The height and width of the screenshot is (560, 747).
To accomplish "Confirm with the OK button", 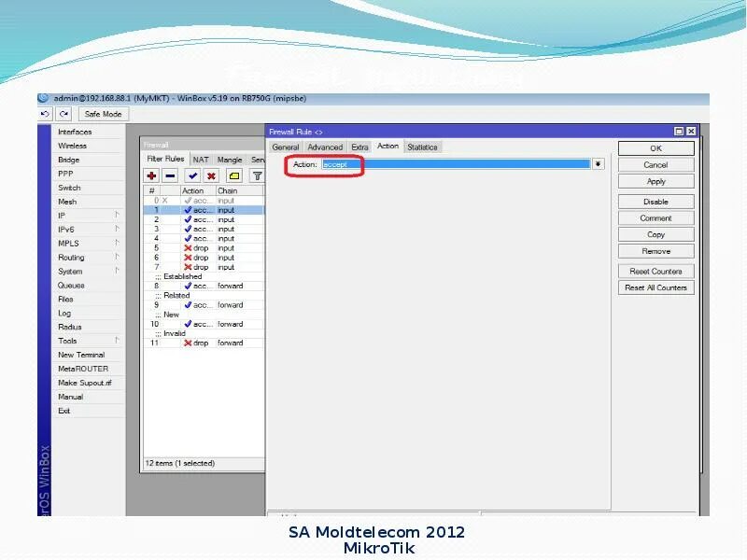I will click(656, 148).
